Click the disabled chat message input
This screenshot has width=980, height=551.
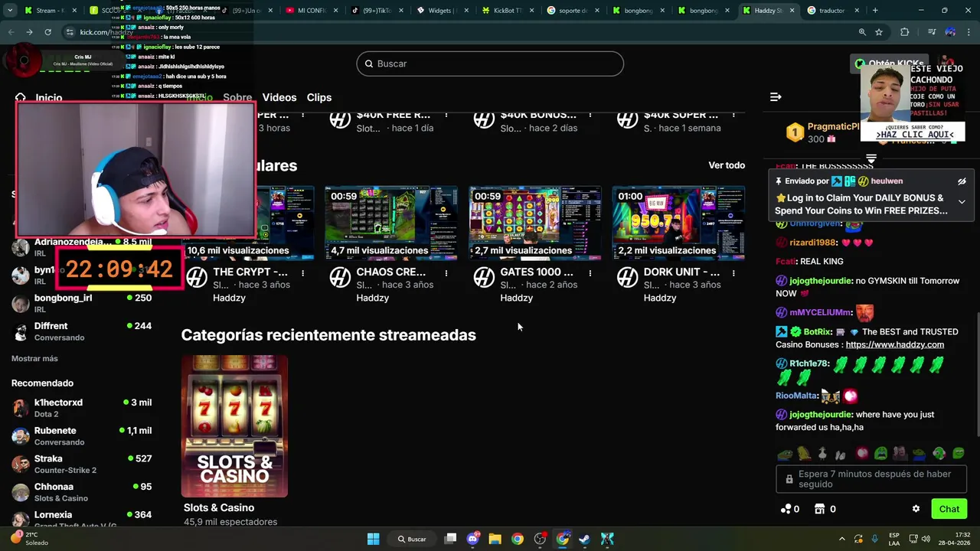click(x=871, y=479)
